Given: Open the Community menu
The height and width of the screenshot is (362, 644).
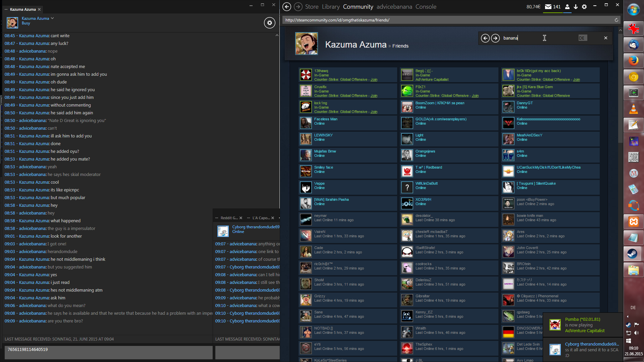Looking at the screenshot, I should tap(358, 7).
